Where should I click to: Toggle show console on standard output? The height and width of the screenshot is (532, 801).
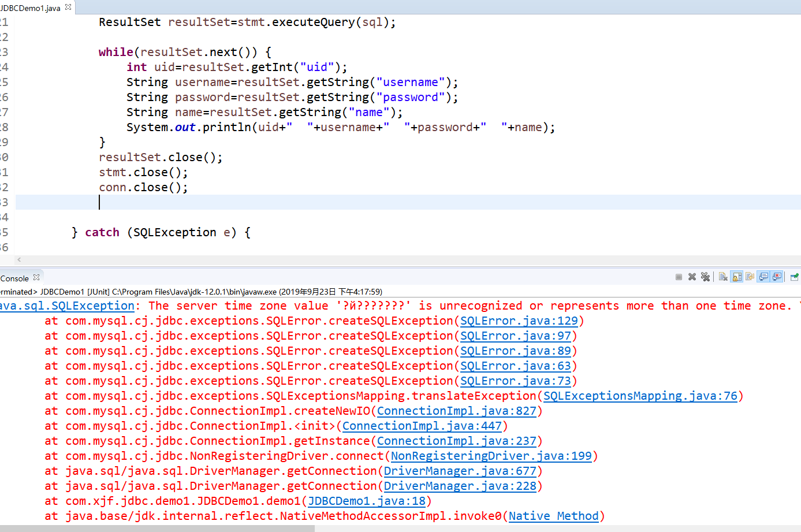coord(763,277)
